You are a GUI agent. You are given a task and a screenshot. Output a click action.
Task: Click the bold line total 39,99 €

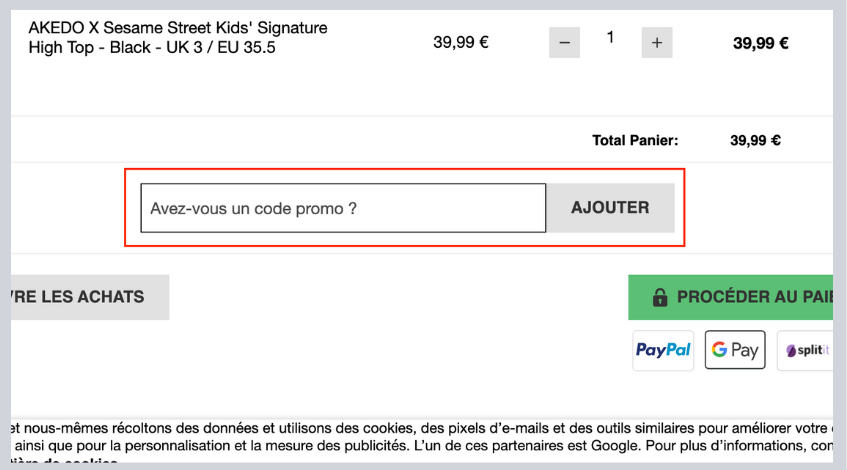click(x=761, y=43)
